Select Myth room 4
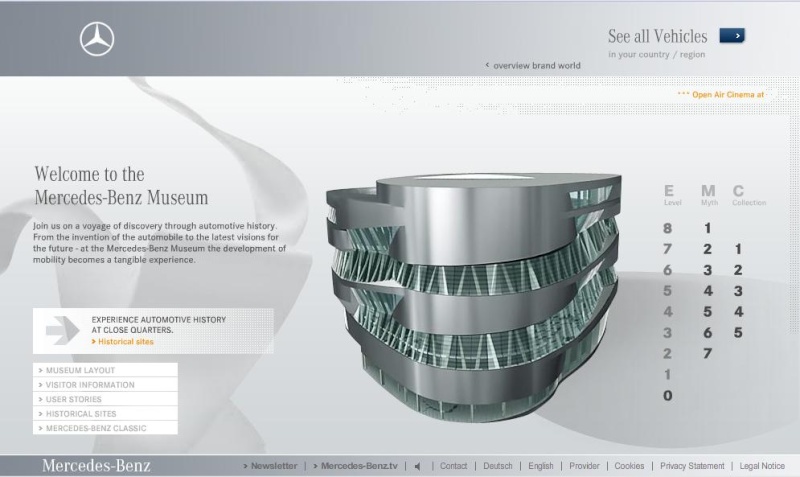 click(707, 291)
